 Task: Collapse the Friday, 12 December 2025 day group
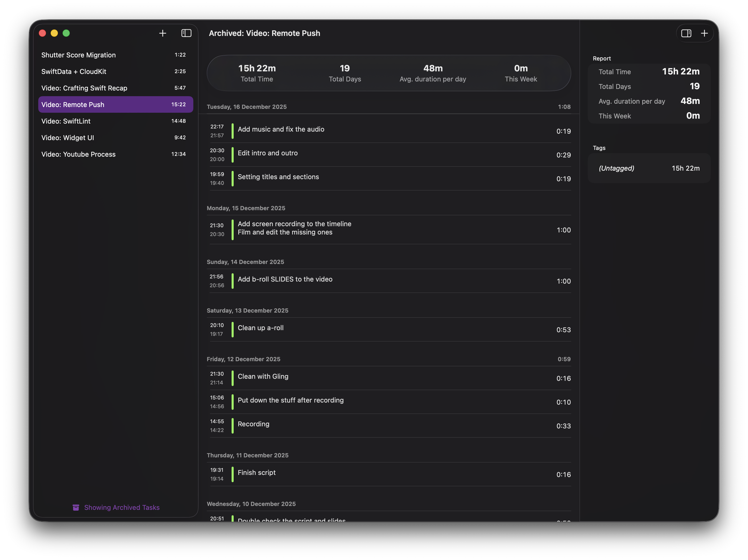tap(243, 359)
